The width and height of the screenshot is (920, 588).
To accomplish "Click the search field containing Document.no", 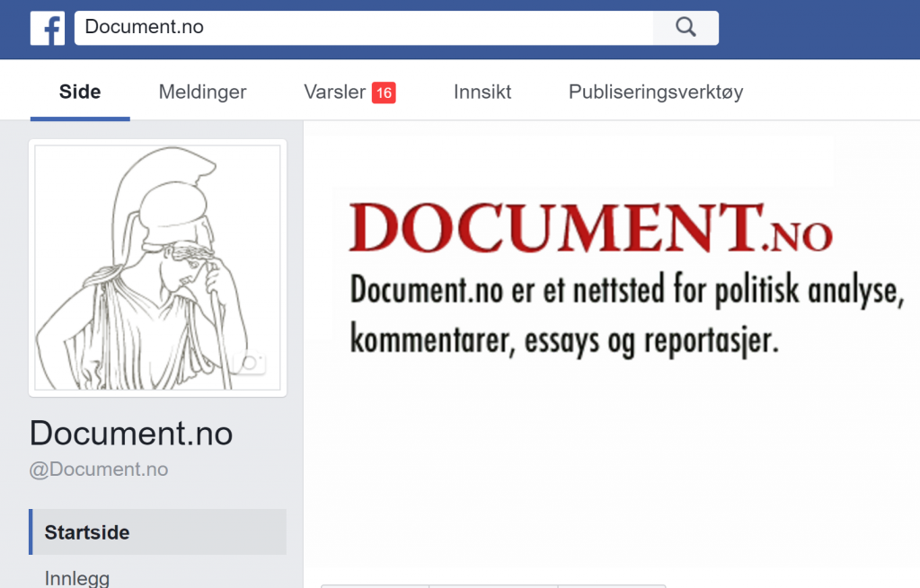I will 364,28.
